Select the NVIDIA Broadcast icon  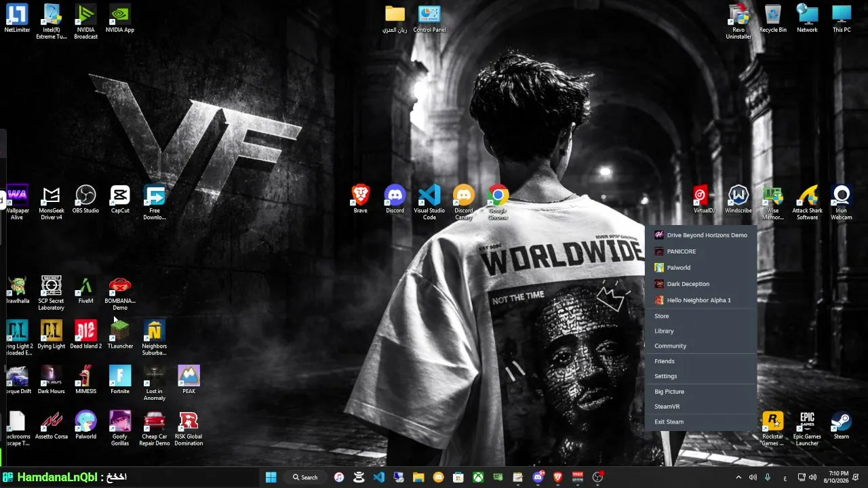[85, 22]
